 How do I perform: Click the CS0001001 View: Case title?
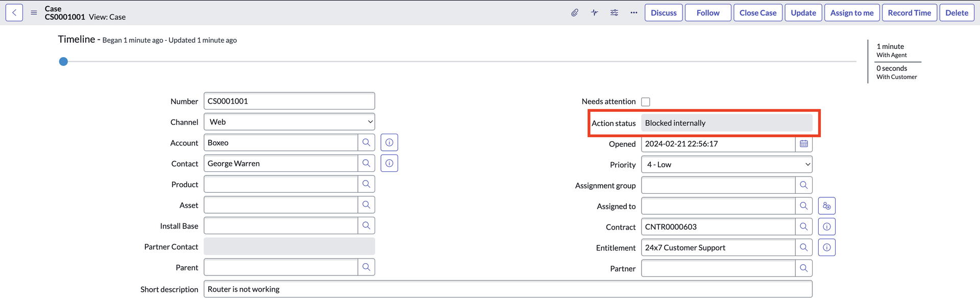click(85, 17)
